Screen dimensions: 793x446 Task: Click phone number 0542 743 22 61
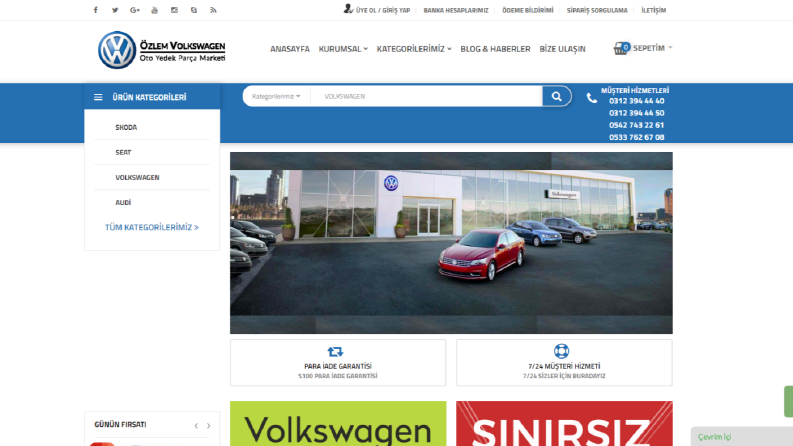(x=636, y=125)
